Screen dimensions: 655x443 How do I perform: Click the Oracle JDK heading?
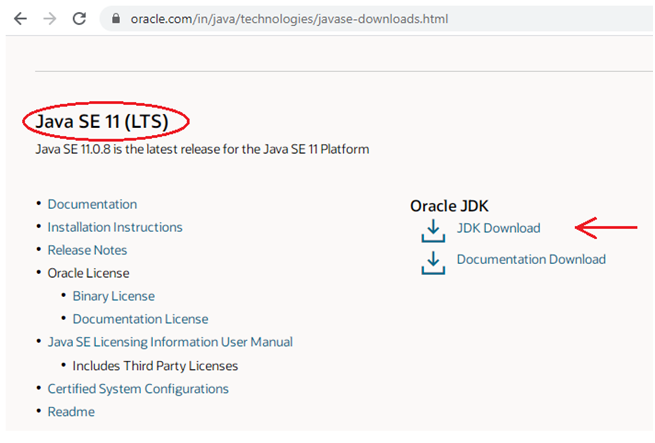pos(449,206)
